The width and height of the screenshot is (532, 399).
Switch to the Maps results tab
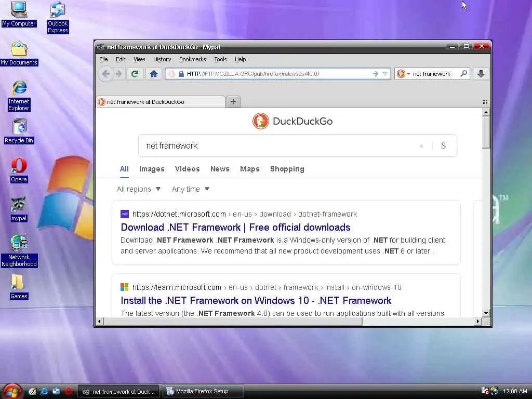point(250,169)
